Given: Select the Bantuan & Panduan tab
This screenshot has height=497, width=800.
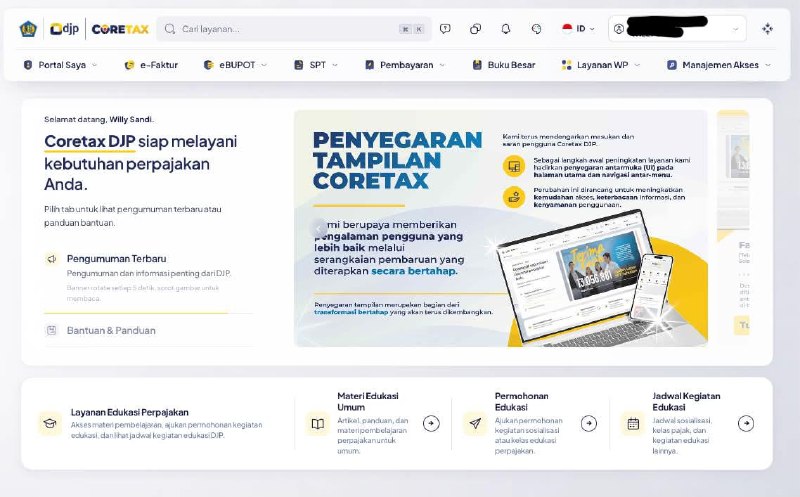Looking at the screenshot, I should pyautogui.click(x=148, y=331).
